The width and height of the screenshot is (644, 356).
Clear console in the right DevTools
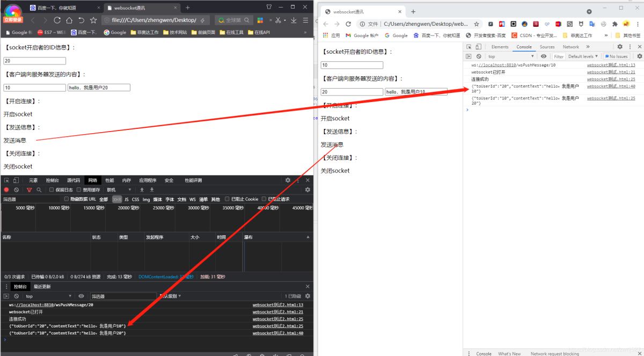[x=479, y=56]
